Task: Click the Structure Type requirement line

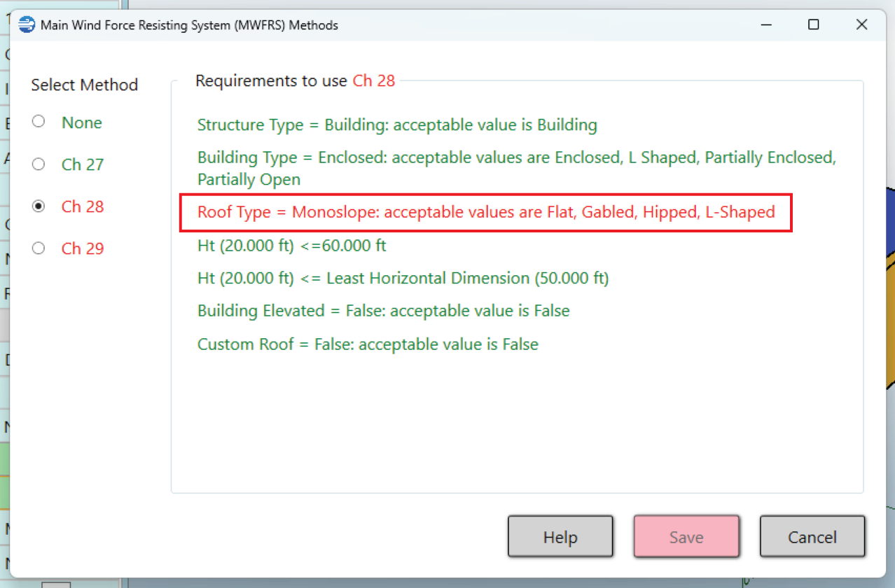Action: (397, 125)
